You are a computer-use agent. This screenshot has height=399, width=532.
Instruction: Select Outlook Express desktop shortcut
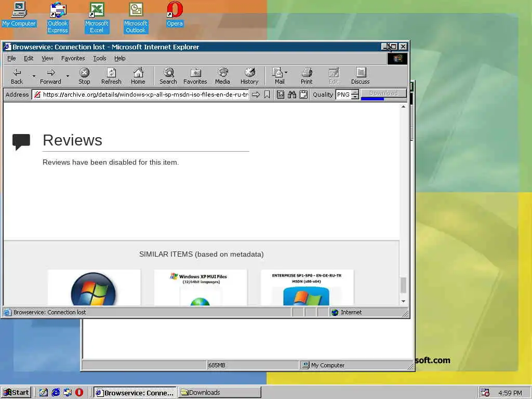[x=58, y=18]
